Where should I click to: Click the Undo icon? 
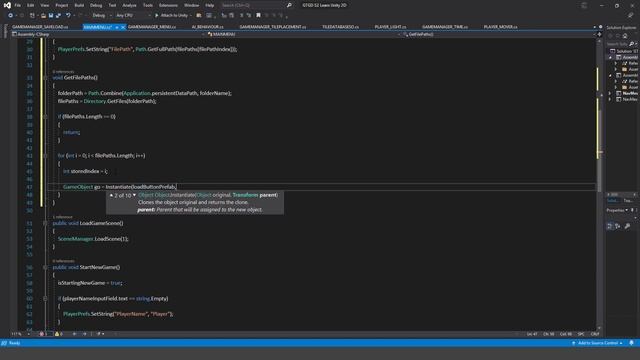point(68,16)
